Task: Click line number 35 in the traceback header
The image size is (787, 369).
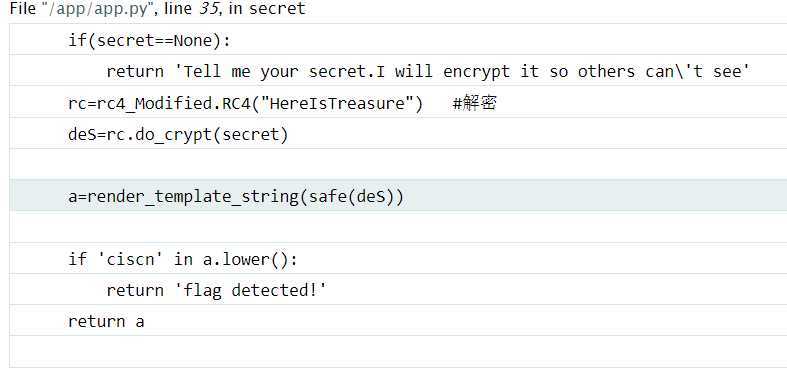Action: pyautogui.click(x=208, y=9)
